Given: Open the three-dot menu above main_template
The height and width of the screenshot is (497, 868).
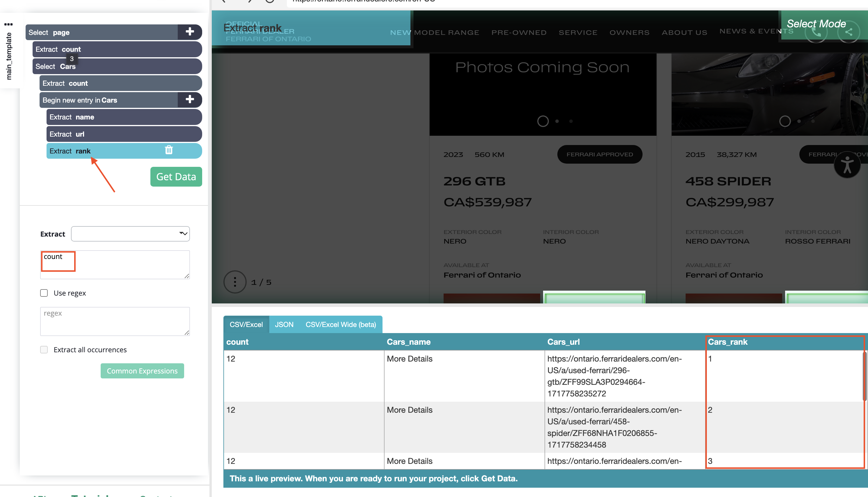Looking at the screenshot, I should [x=8, y=24].
